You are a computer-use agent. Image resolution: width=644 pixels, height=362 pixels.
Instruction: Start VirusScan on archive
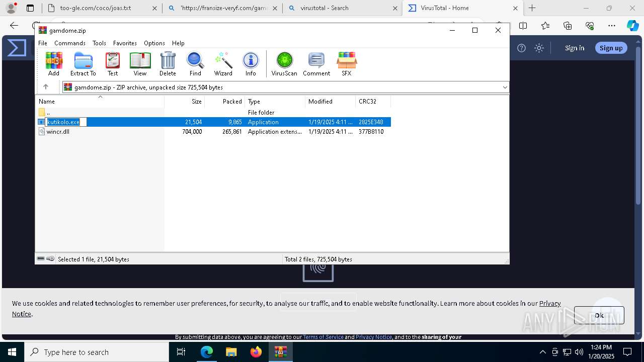pyautogui.click(x=284, y=64)
